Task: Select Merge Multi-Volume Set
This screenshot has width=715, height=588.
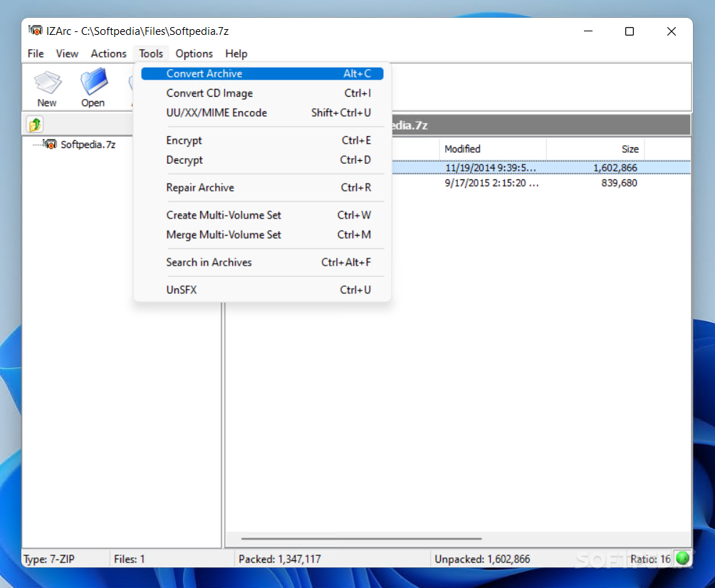Action: point(262,235)
